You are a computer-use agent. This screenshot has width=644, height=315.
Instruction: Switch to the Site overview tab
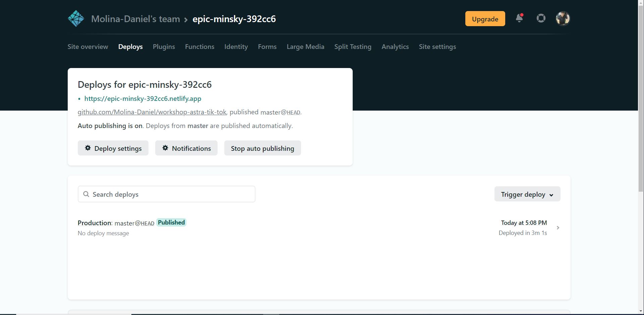[87, 47]
